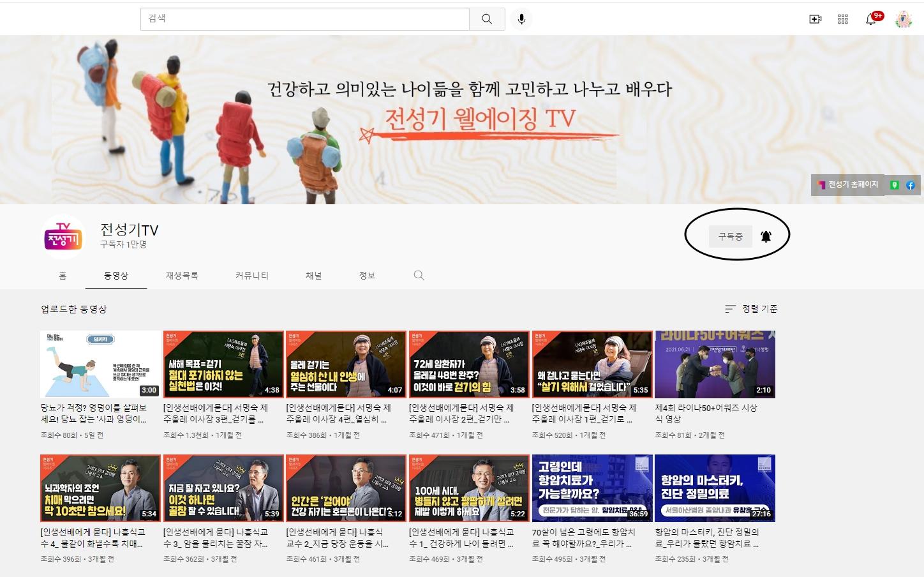Image resolution: width=924 pixels, height=577 pixels.
Task: Open title 서명숙 제주올레 이사장 3편
Action: click(216, 414)
